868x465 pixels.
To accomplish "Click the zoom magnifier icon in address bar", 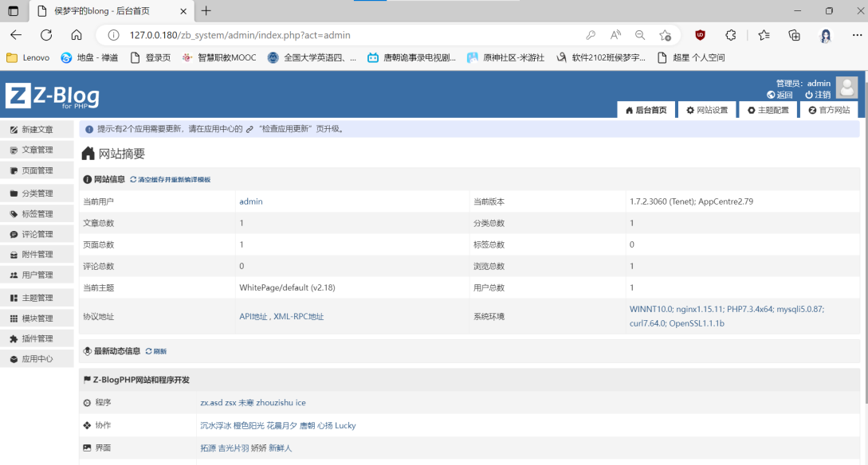I will tap(640, 35).
